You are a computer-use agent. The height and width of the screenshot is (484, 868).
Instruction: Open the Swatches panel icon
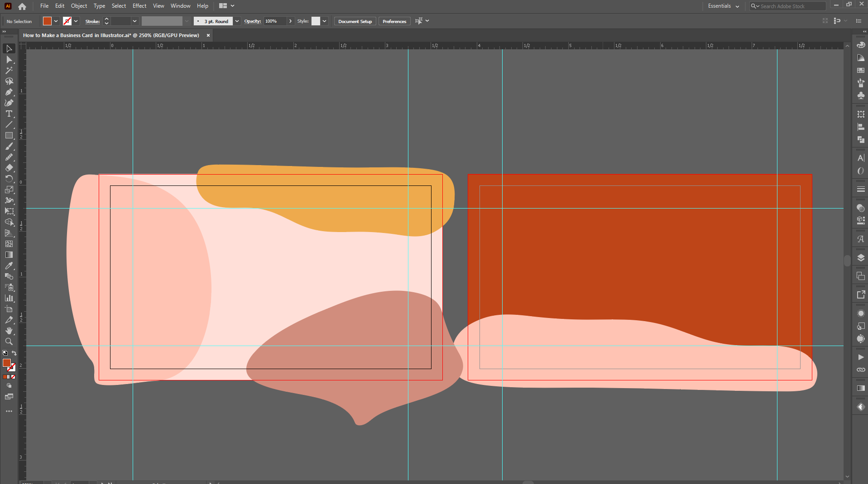[x=861, y=71]
